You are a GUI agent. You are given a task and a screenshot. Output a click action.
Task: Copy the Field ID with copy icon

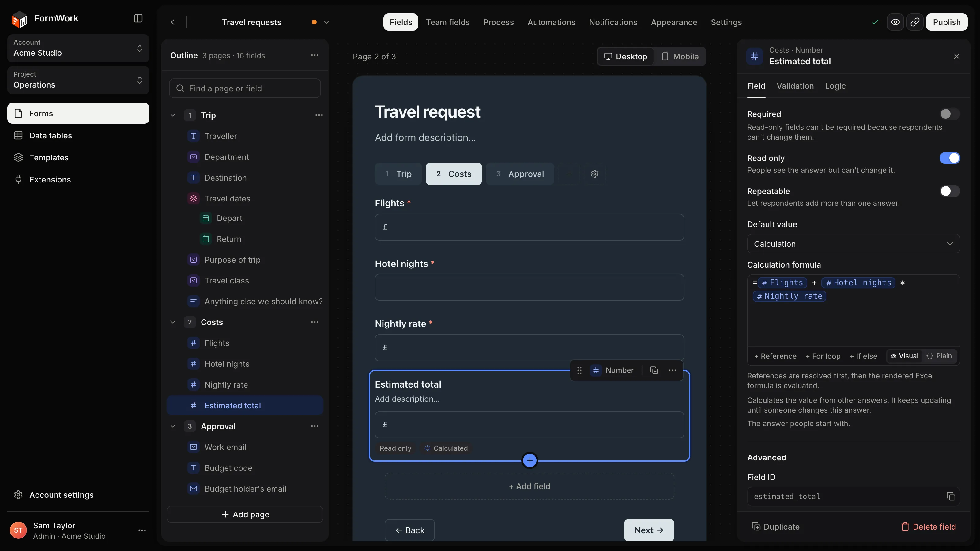click(950, 496)
